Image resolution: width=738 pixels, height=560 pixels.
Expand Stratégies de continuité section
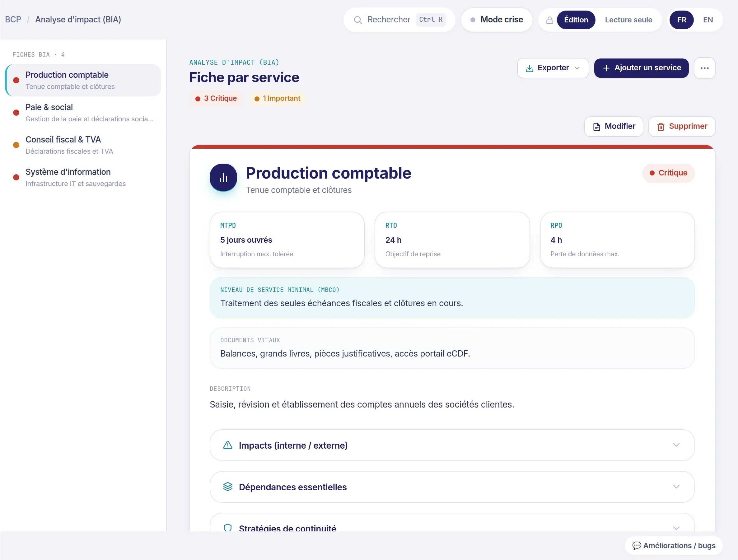click(452, 523)
